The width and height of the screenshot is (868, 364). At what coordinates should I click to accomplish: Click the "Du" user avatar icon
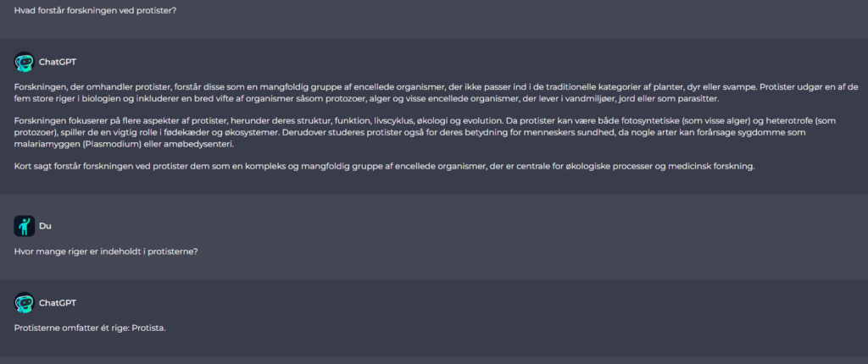coord(24,226)
